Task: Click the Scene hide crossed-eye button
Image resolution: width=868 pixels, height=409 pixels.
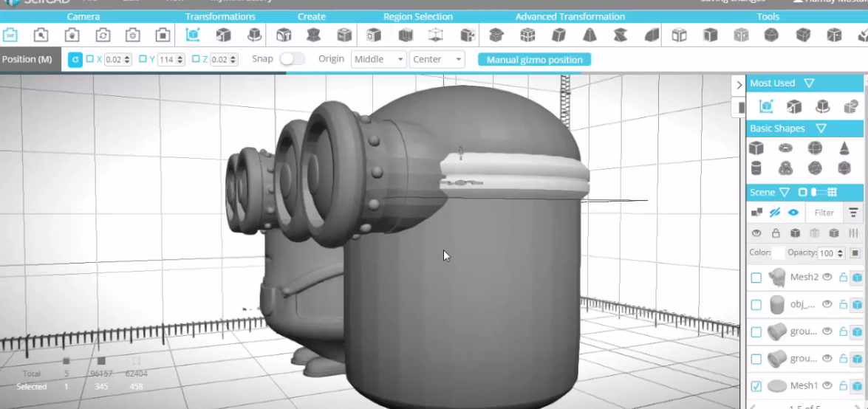Action: click(x=774, y=213)
